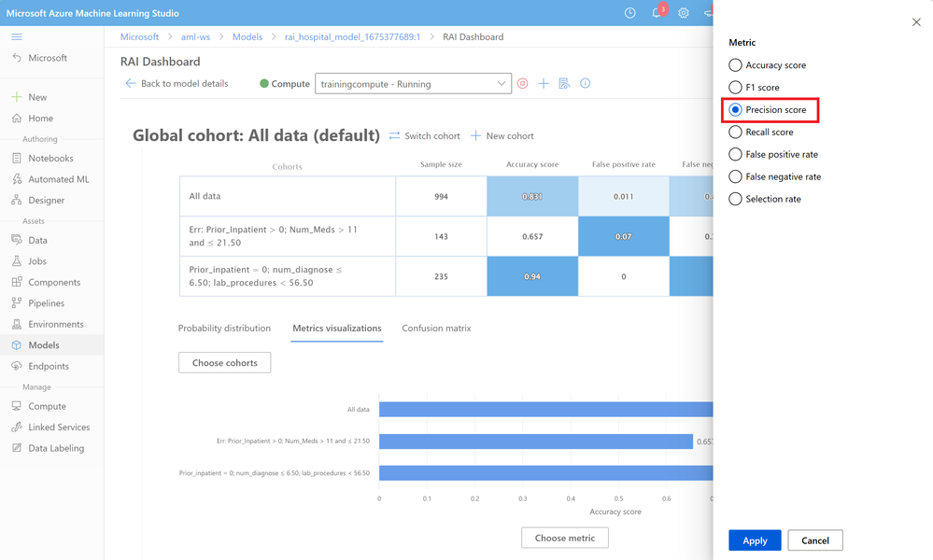Screen dimensions: 933x560
Task: Open notifications bell icon
Action: tap(657, 13)
